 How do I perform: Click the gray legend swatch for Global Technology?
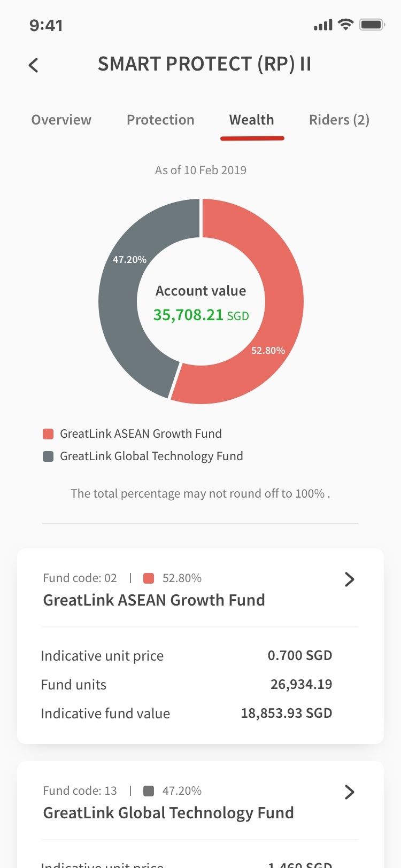click(x=48, y=456)
